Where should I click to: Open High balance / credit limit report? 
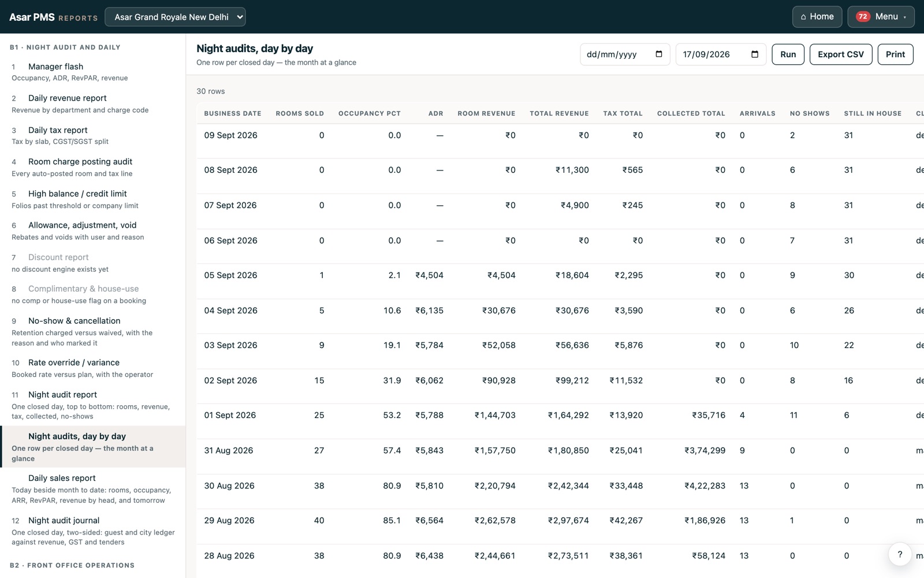(x=92, y=199)
